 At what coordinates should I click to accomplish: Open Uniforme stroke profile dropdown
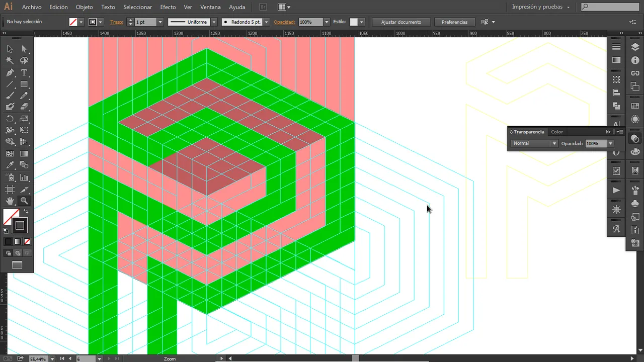(x=214, y=22)
